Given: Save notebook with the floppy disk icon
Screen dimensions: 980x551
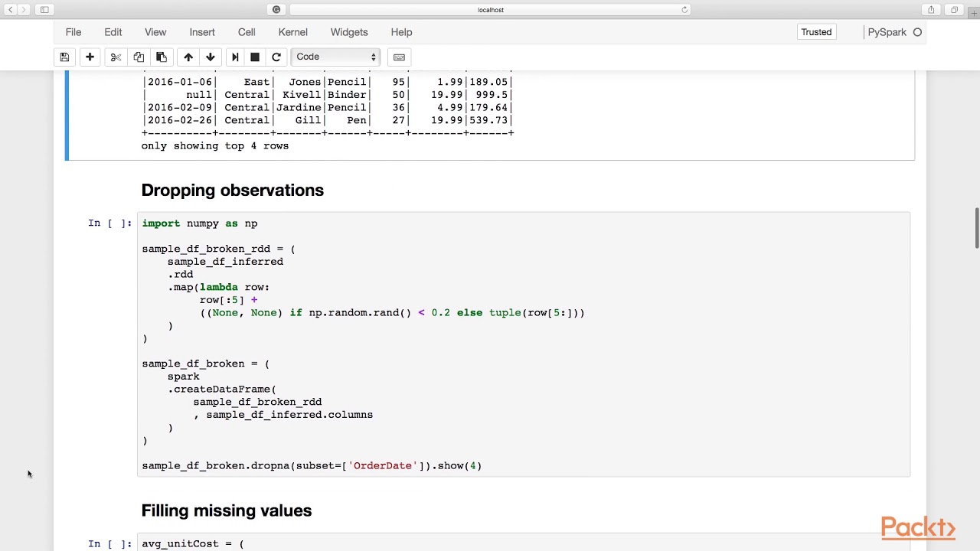Looking at the screenshot, I should click(x=65, y=57).
